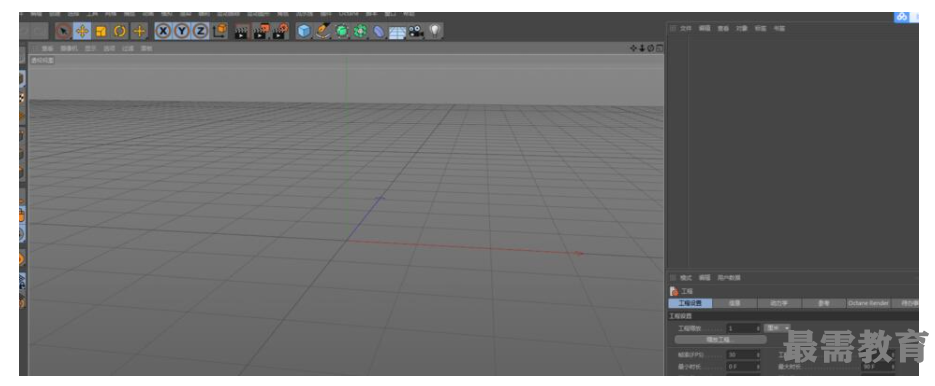This screenshot has width=935, height=386.
Task: Select the Live Selection arrow tool
Action: pos(63,31)
